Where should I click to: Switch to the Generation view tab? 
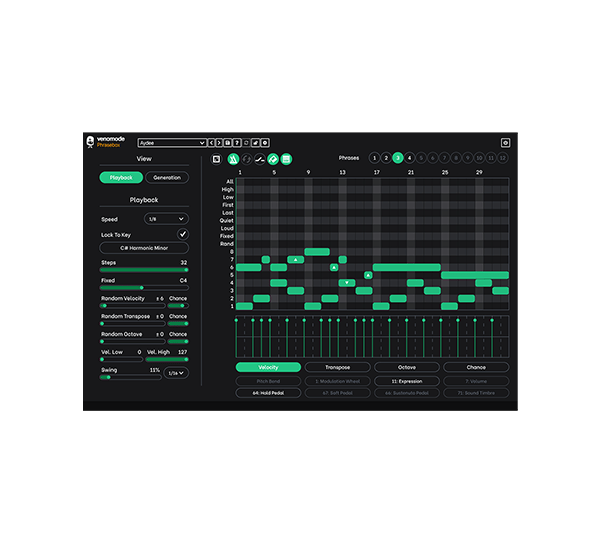pyautogui.click(x=167, y=178)
